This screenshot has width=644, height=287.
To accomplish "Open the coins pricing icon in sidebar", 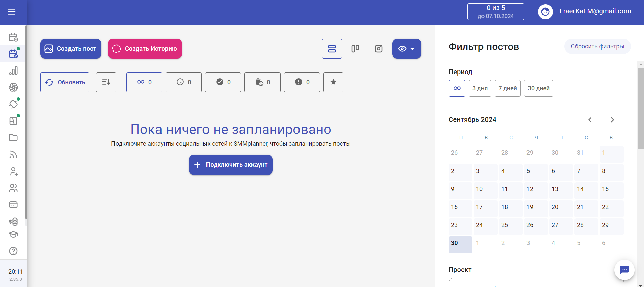I will pyautogui.click(x=13, y=221).
